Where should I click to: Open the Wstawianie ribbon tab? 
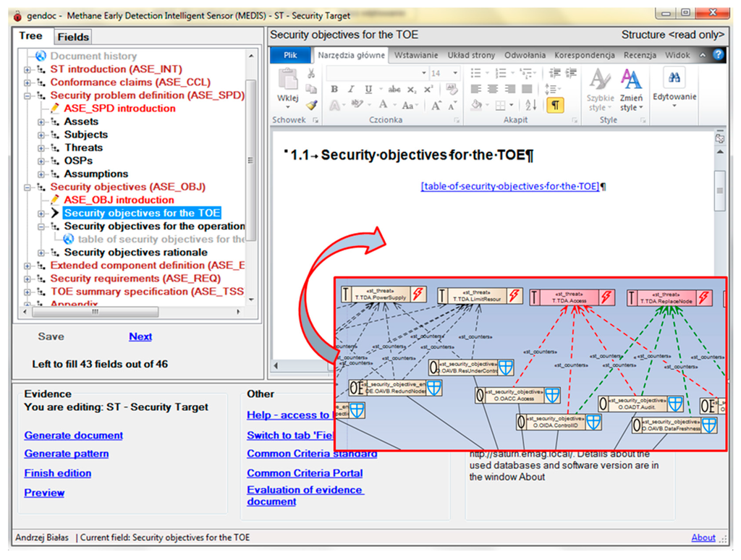click(415, 55)
